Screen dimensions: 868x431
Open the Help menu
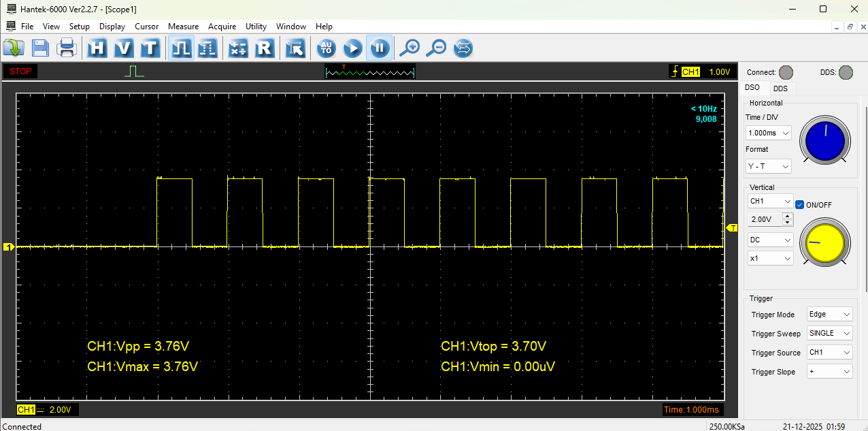pos(324,27)
